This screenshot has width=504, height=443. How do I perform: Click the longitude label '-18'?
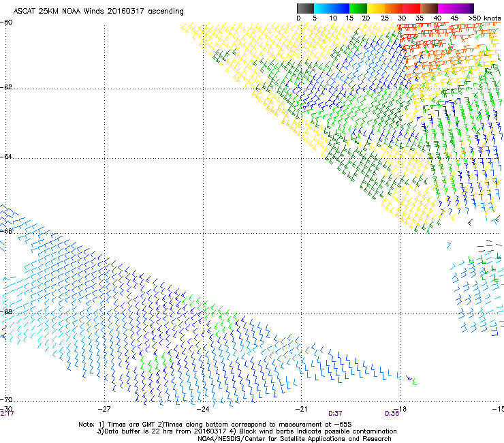click(x=400, y=409)
